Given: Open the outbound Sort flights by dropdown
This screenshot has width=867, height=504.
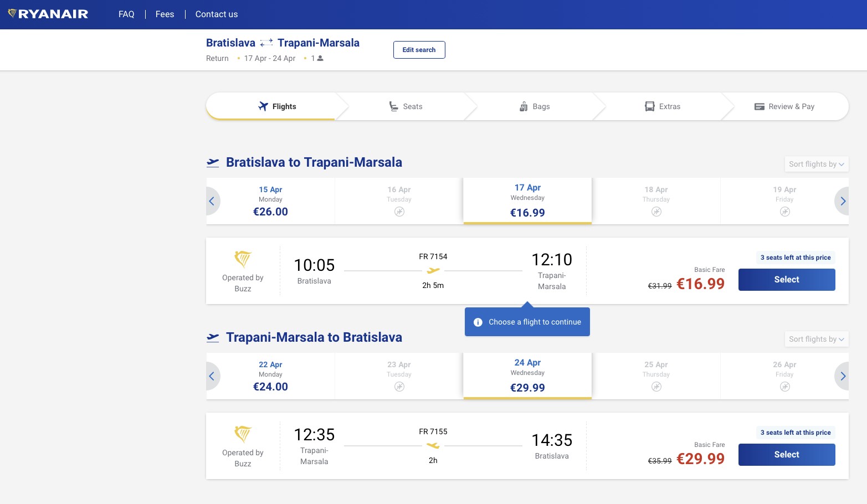Looking at the screenshot, I should coord(816,164).
